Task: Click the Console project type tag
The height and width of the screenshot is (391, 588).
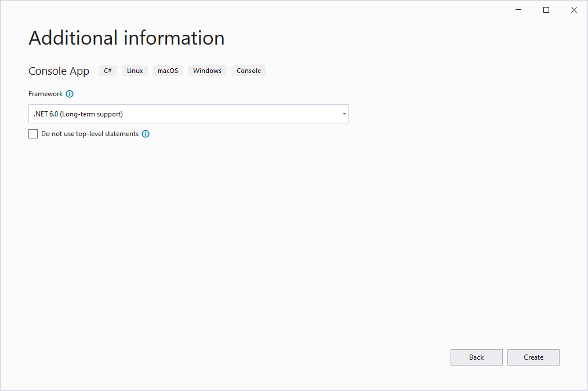Action: (x=249, y=71)
